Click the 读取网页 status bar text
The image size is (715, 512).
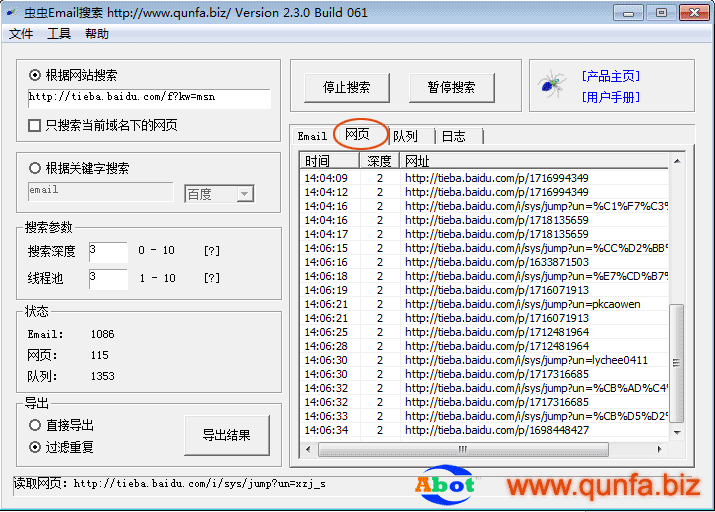tap(170, 483)
